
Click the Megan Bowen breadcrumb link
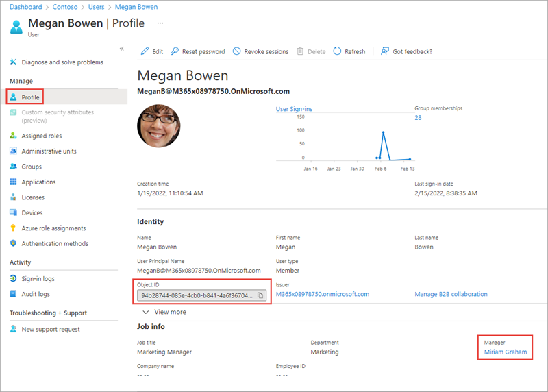(x=136, y=7)
